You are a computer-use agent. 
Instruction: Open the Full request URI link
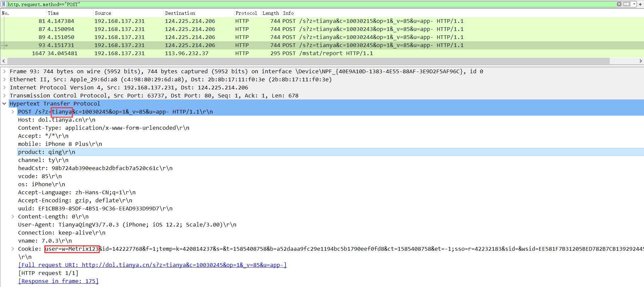coord(152,265)
